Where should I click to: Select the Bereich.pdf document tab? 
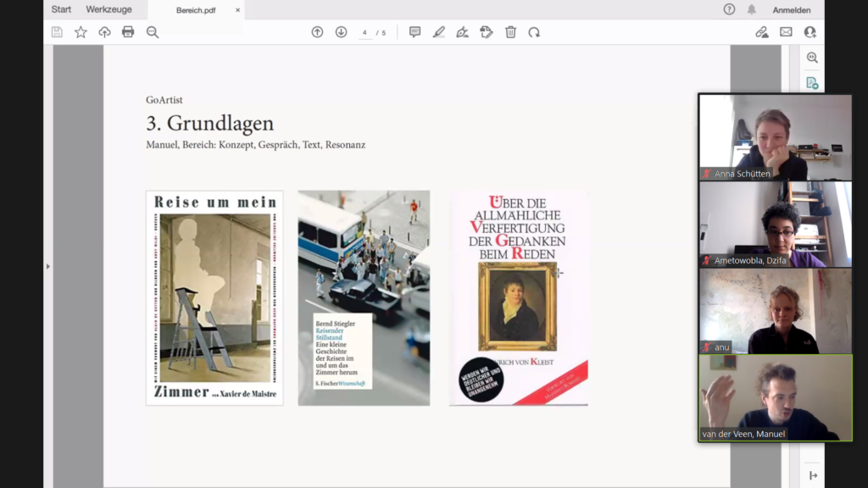196,10
